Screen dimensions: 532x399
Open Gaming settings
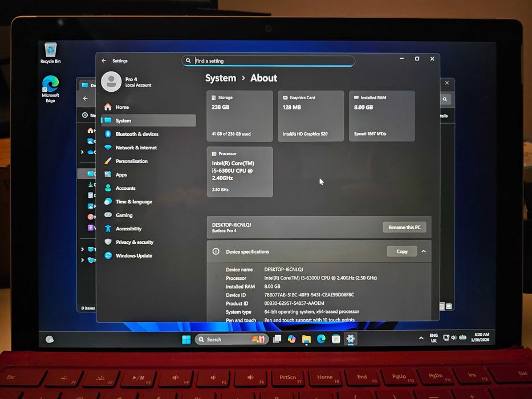click(149, 215)
